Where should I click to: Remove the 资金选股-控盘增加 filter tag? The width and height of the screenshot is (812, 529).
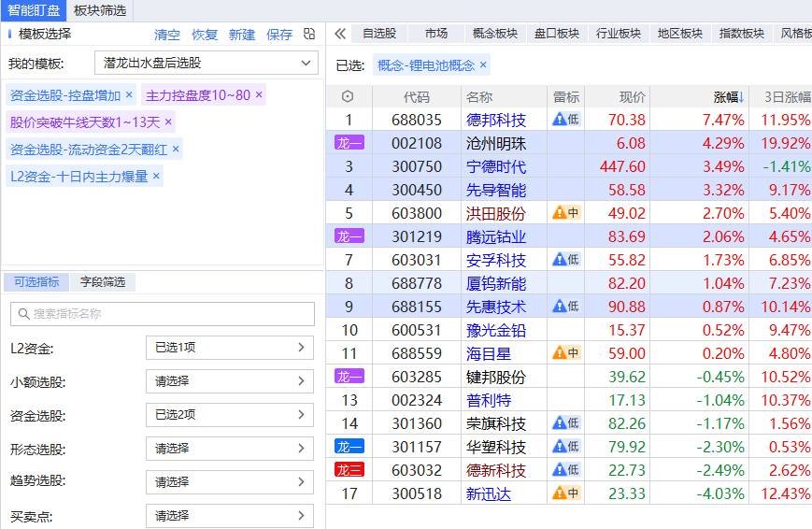(129, 95)
